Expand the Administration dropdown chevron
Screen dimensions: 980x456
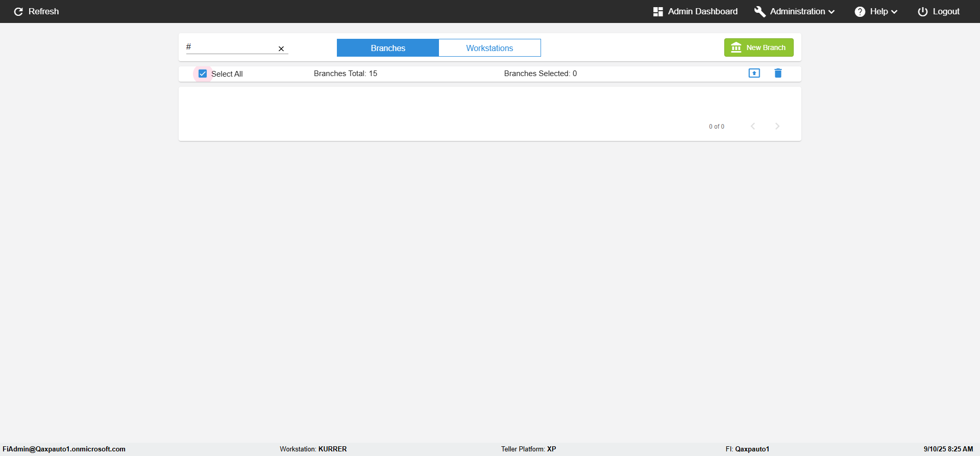pyautogui.click(x=831, y=12)
